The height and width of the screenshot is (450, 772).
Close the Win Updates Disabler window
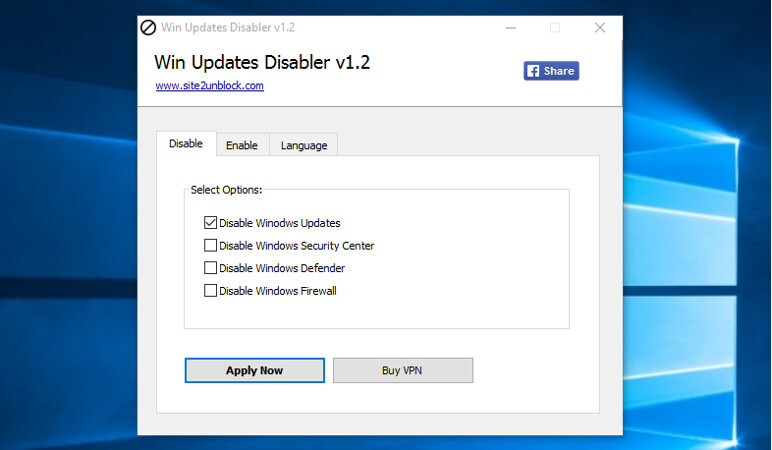(x=600, y=28)
